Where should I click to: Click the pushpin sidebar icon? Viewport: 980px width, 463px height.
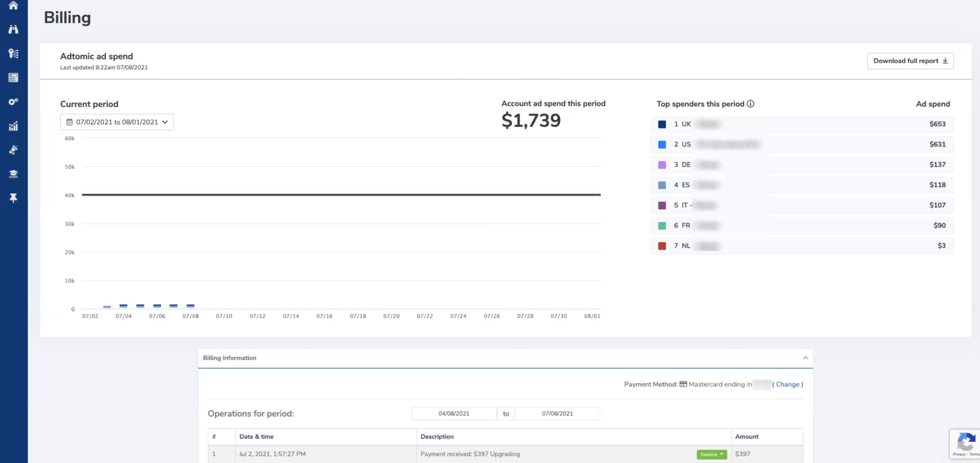(x=13, y=198)
